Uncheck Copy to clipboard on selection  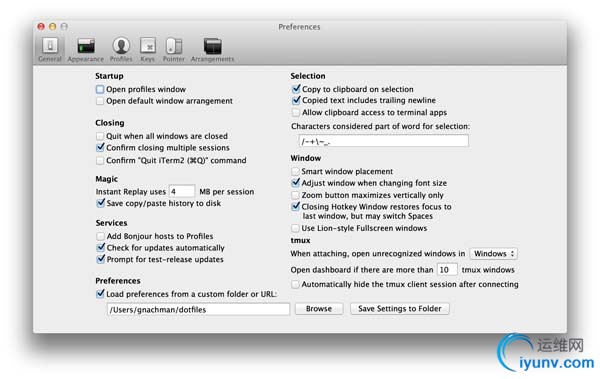point(296,89)
